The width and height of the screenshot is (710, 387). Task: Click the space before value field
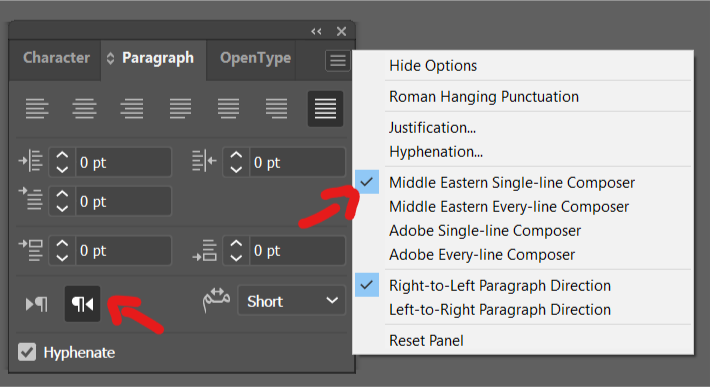coord(123,250)
